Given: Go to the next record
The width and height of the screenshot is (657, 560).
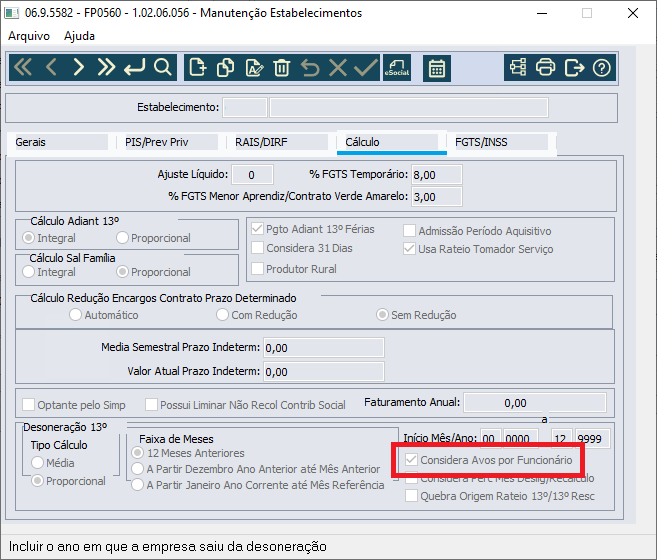Looking at the screenshot, I should coord(78,67).
